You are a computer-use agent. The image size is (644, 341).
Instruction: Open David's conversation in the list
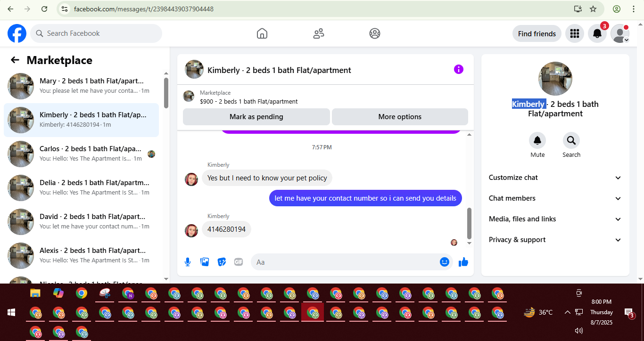81,222
